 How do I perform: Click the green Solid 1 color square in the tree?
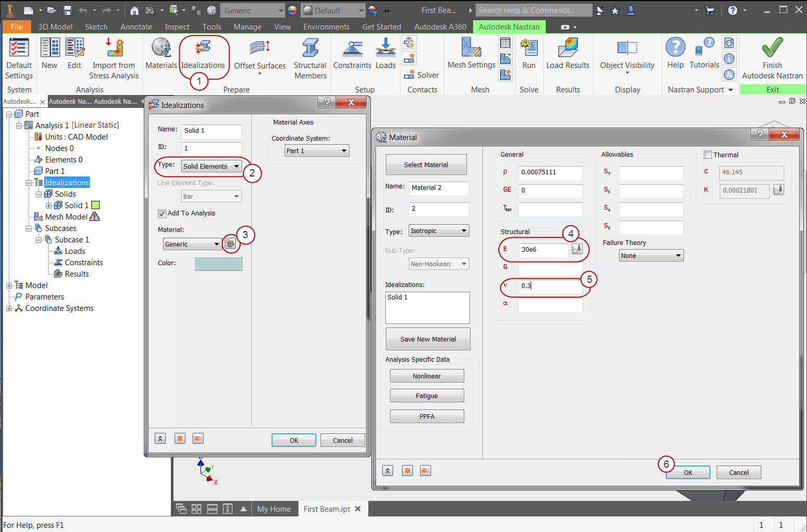coord(96,206)
